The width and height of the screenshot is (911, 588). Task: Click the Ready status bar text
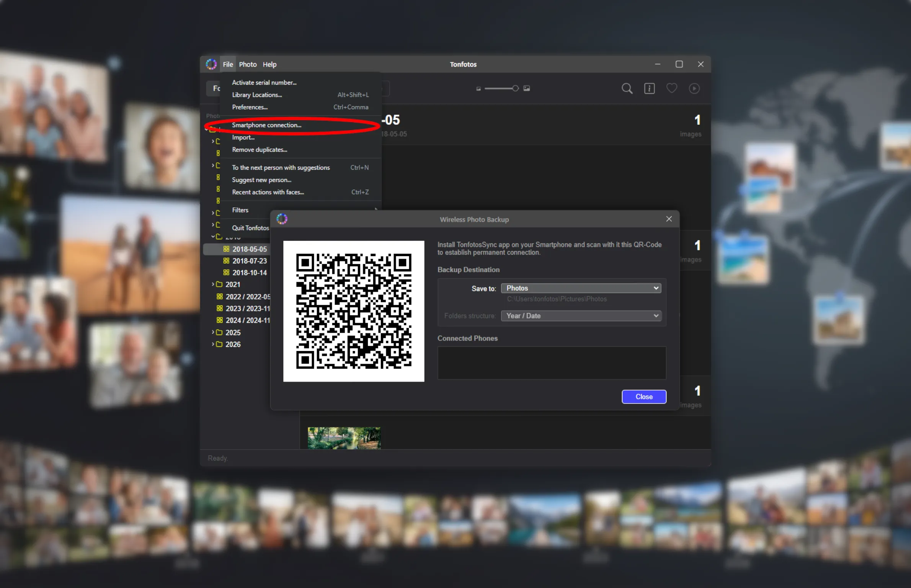pos(217,458)
